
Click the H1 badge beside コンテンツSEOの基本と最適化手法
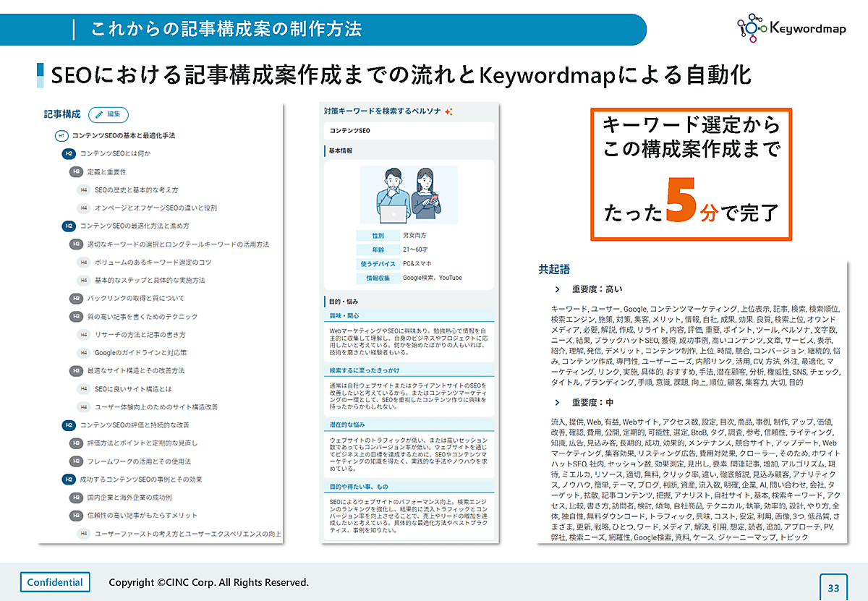[x=61, y=135]
